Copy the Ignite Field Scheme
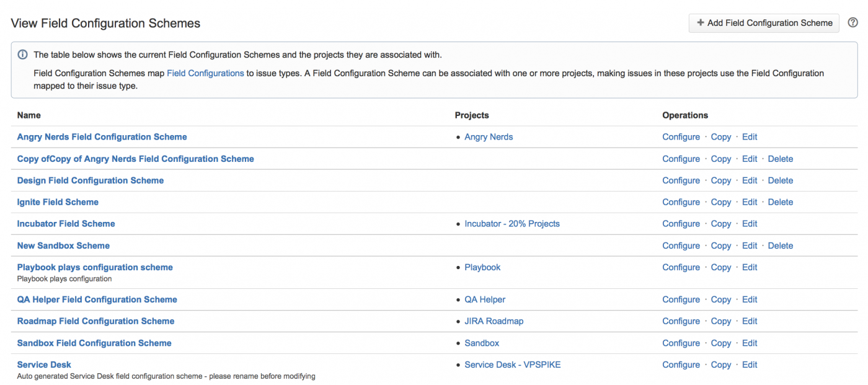This screenshot has height=385, width=868. coord(720,202)
